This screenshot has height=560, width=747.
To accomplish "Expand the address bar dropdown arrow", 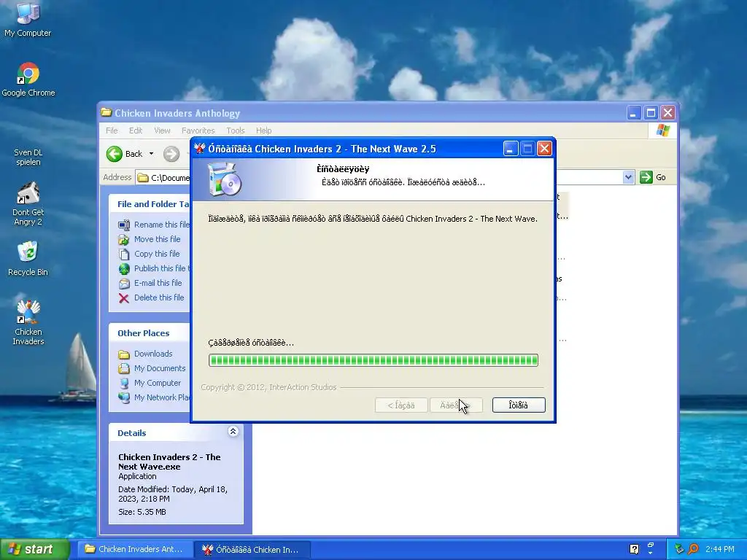I will [x=628, y=177].
